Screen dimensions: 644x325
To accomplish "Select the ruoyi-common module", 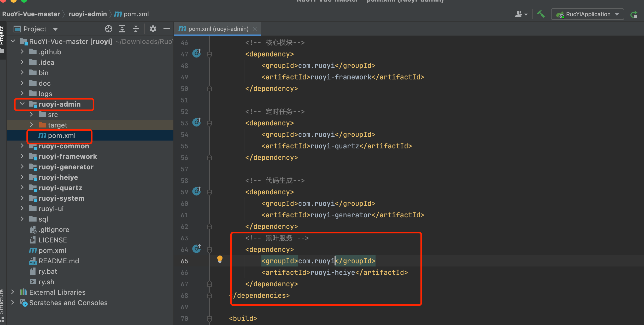I will [x=64, y=146].
